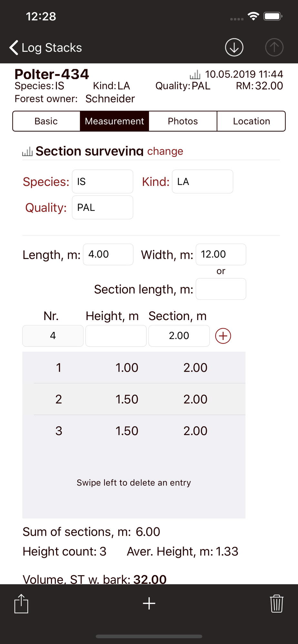Open the Location tab
This screenshot has width=298, height=644.
pyautogui.click(x=251, y=121)
